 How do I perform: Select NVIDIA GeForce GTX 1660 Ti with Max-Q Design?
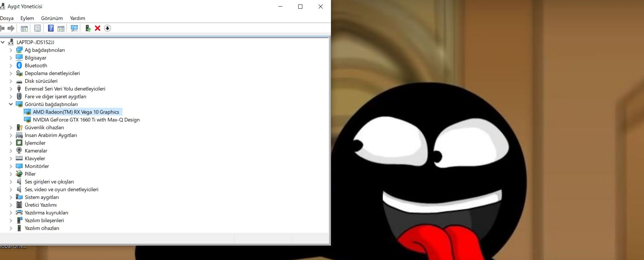tap(86, 120)
